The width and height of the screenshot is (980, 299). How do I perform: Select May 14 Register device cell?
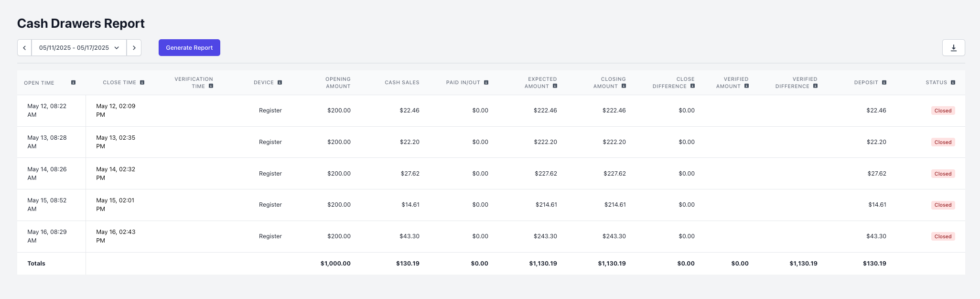pyautogui.click(x=270, y=174)
